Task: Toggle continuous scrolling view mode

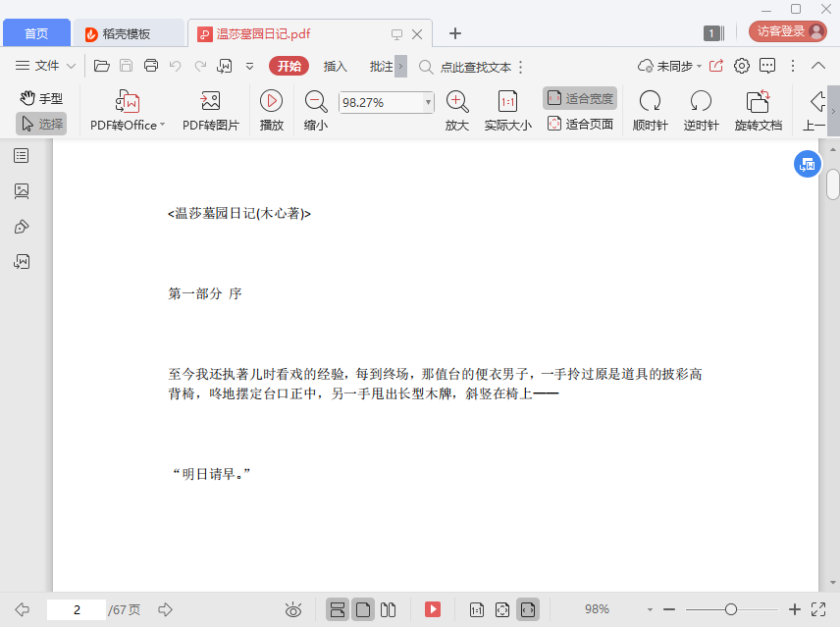Action: 338,609
